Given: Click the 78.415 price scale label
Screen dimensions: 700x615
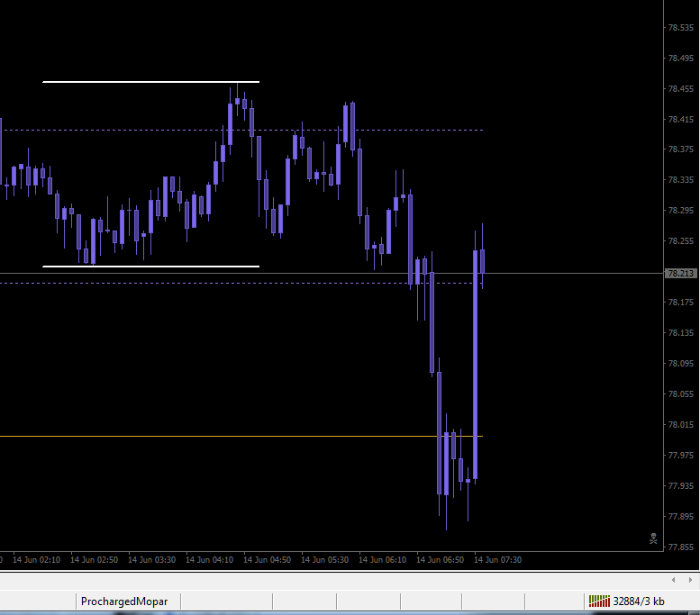Looking at the screenshot, I should (x=681, y=120).
